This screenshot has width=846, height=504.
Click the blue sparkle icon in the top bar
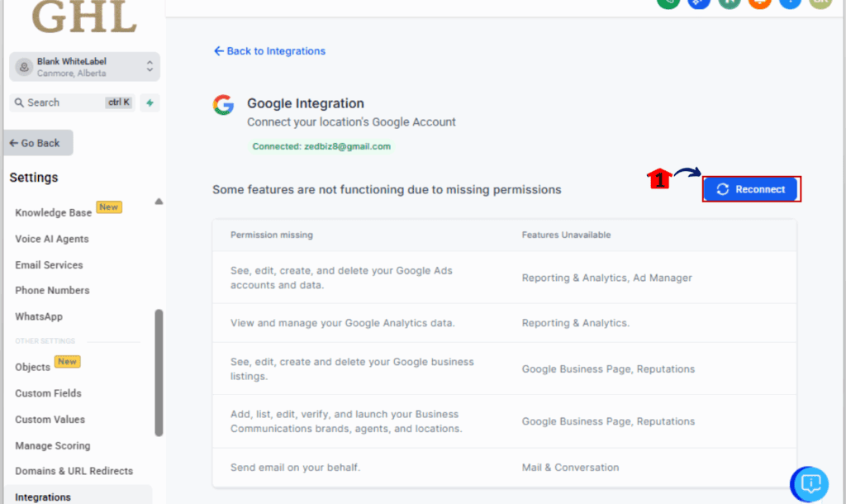698,4
